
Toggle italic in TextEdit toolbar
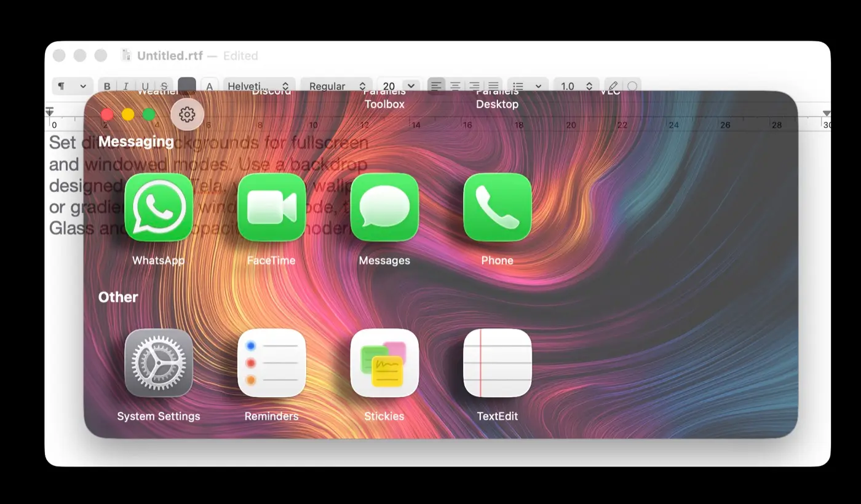tap(126, 86)
